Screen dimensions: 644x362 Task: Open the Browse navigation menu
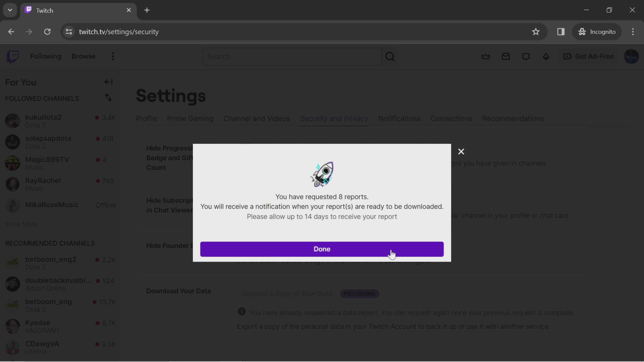click(x=84, y=56)
